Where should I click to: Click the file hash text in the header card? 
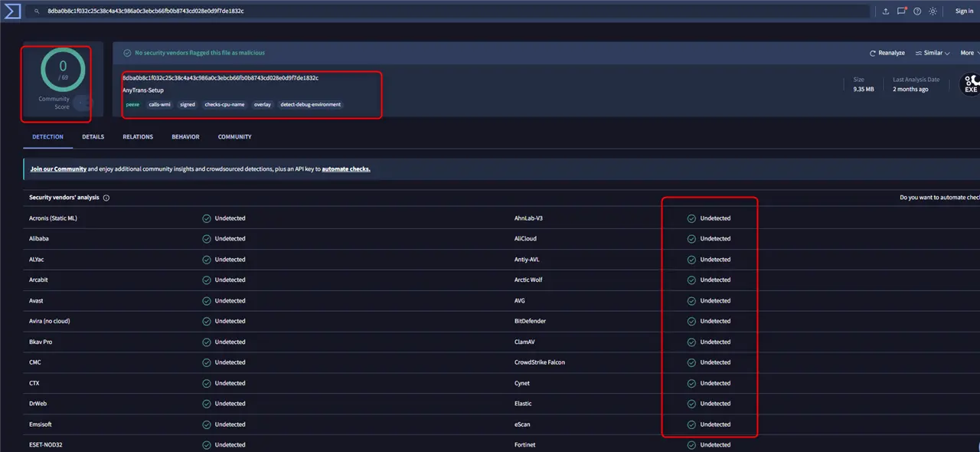click(220, 78)
